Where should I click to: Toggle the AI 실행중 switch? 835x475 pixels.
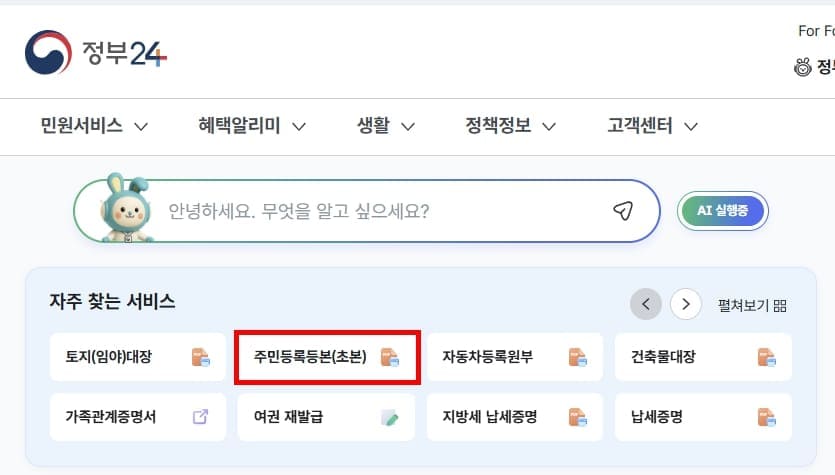722,210
